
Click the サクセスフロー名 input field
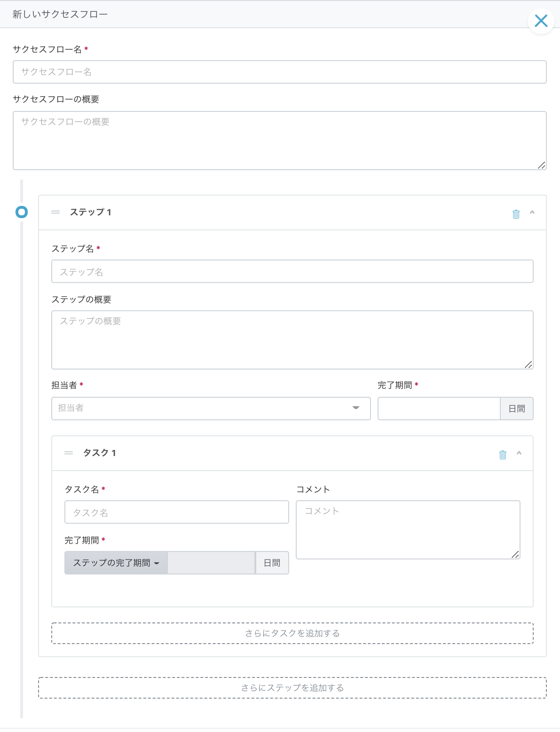coord(279,72)
